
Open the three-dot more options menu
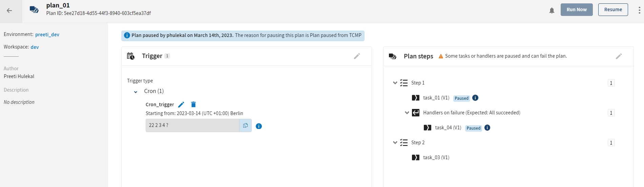639,10
